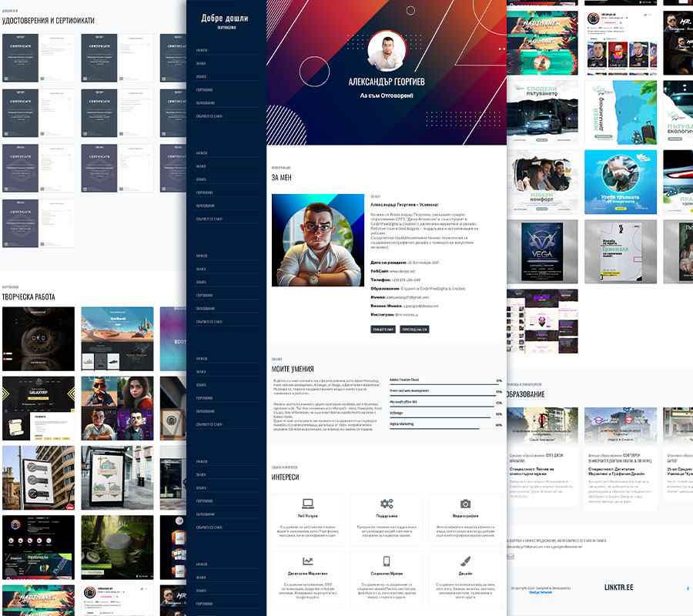Click the phone icon above Социални Мрежи
693x616 pixels.
point(387,561)
